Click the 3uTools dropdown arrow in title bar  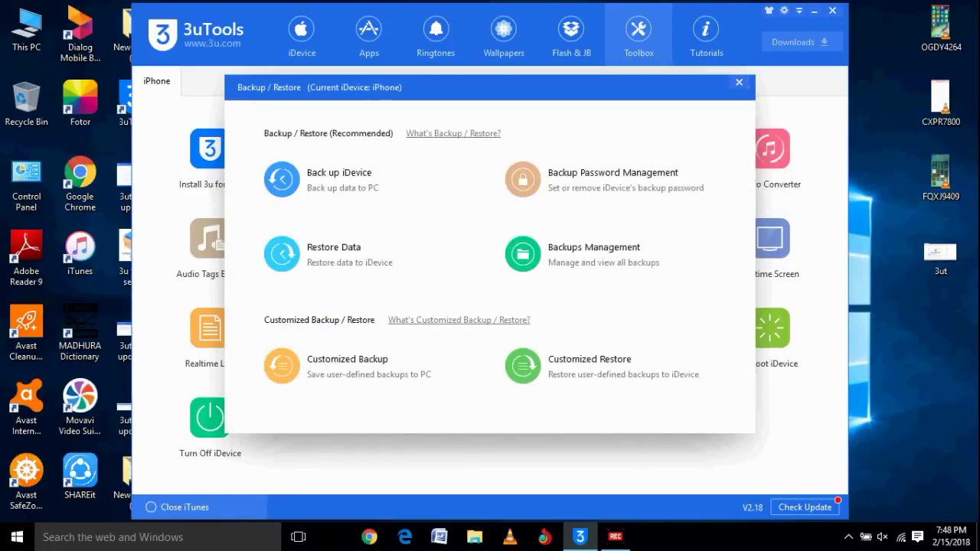coord(799,11)
